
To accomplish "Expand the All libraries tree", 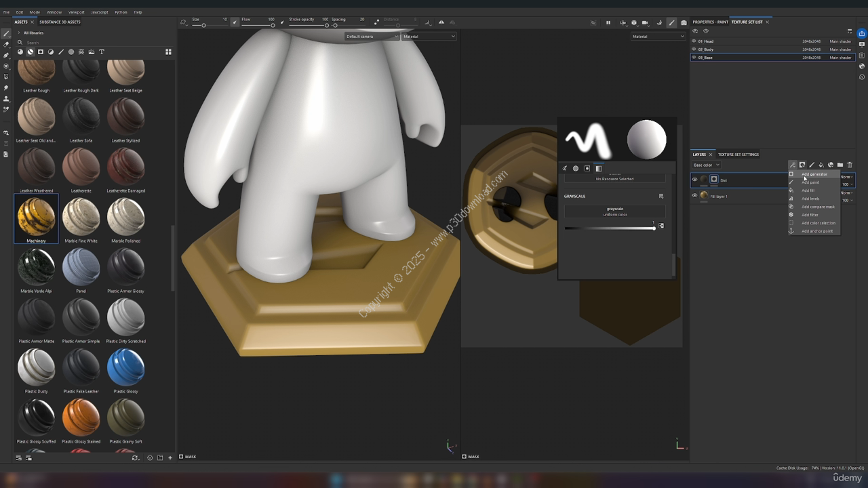I will 19,33.
